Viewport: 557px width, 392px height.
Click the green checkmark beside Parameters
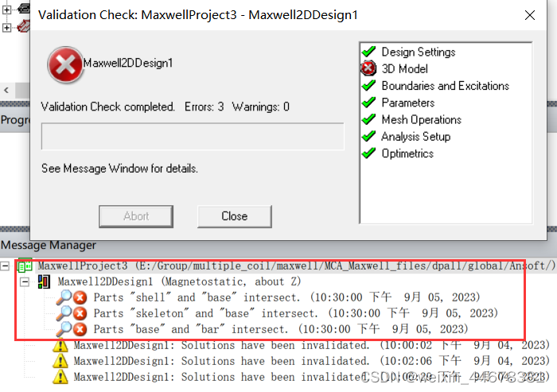368,103
